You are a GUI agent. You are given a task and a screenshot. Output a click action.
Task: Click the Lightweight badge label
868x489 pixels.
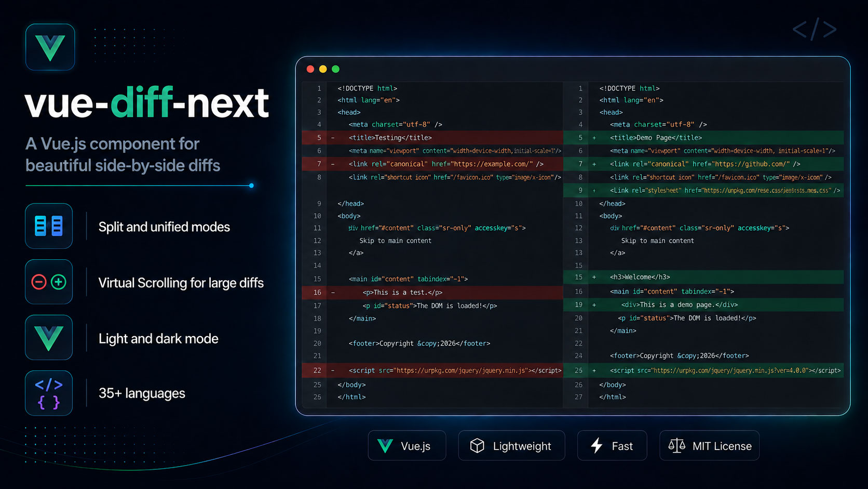[x=522, y=446]
